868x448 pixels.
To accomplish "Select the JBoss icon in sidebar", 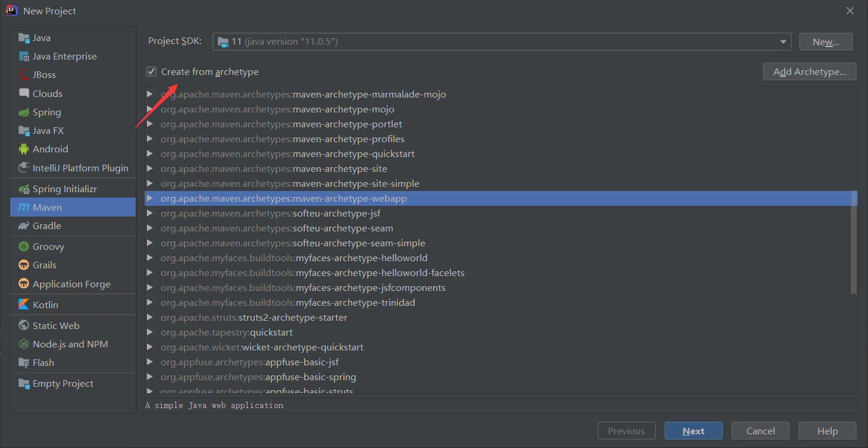I will (24, 75).
